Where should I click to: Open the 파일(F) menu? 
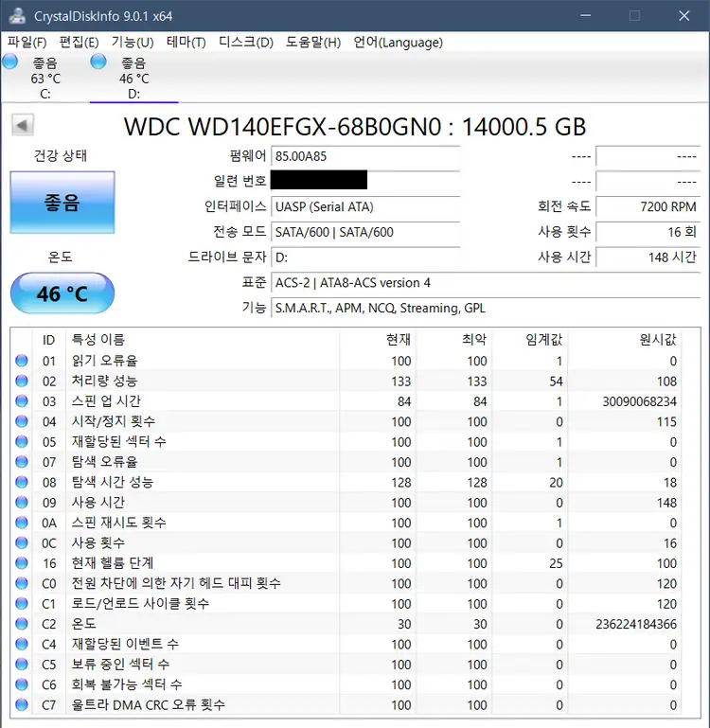click(x=27, y=43)
